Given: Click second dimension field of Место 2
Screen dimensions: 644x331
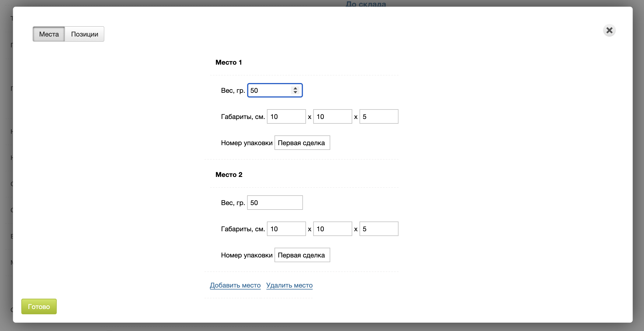Looking at the screenshot, I should pos(332,229).
